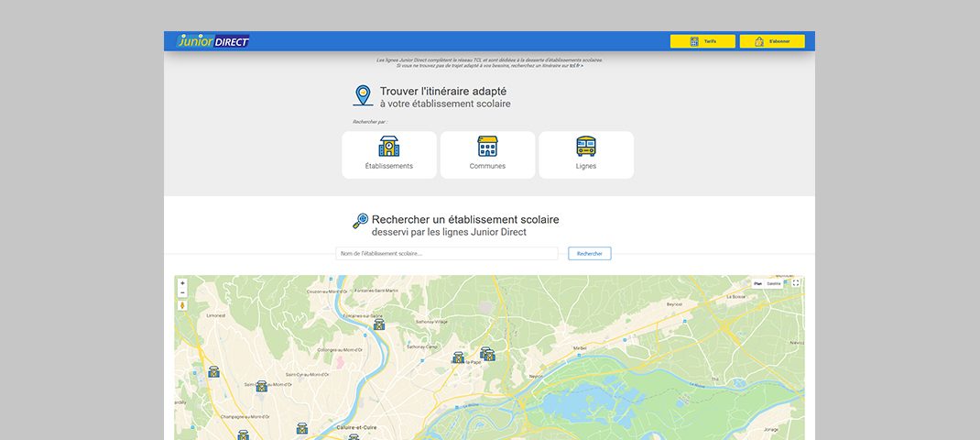This screenshot has width=980, height=440.
Task: Click the Junior Direct logo
Action: pyautogui.click(x=212, y=41)
